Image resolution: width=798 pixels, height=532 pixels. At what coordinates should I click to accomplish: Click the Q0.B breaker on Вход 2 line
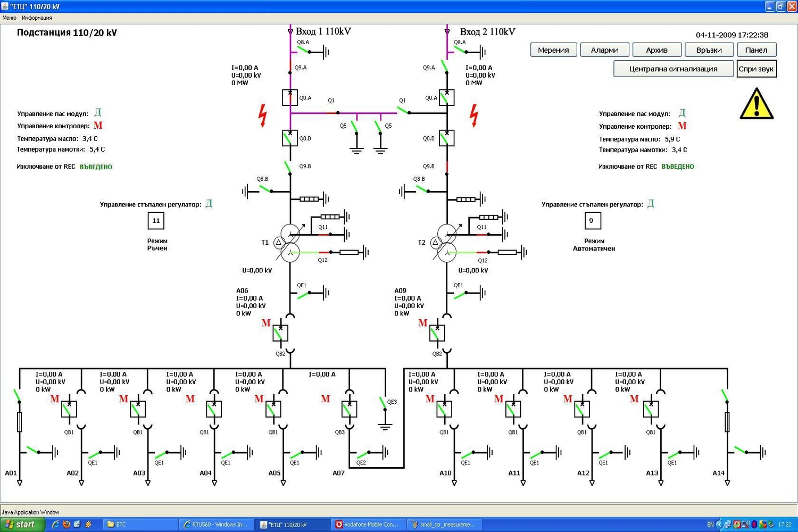[446, 138]
